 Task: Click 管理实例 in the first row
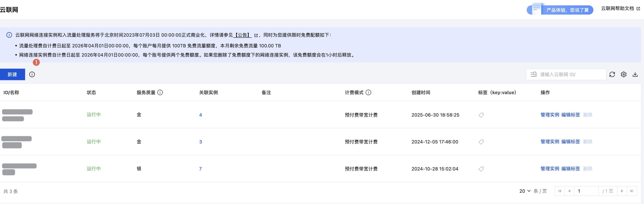[550, 115]
